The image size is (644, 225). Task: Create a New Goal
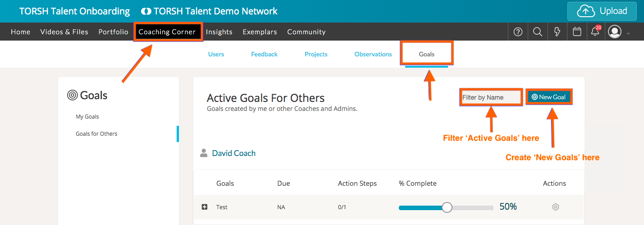click(x=548, y=97)
